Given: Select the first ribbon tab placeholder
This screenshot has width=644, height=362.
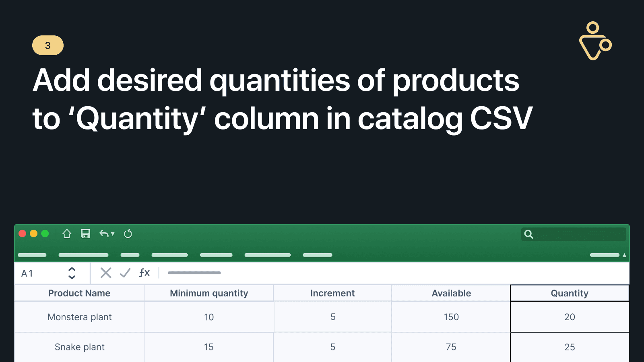Looking at the screenshot, I should pyautogui.click(x=32, y=255).
